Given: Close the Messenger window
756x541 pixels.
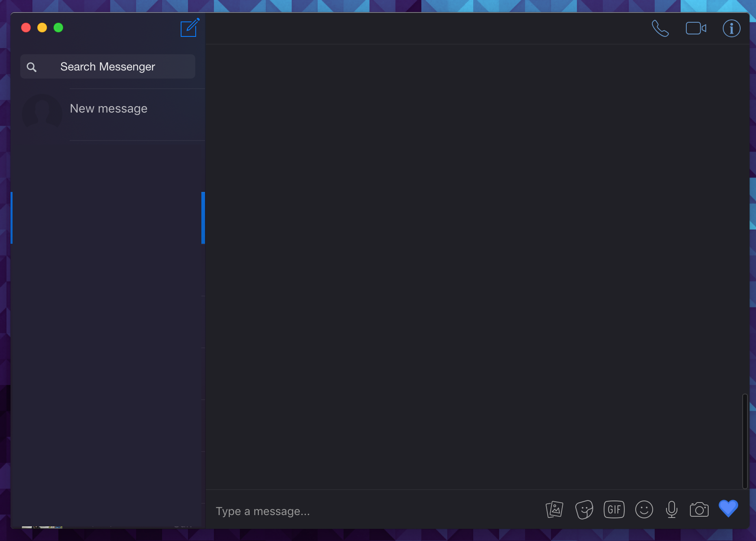Looking at the screenshot, I should tap(26, 28).
